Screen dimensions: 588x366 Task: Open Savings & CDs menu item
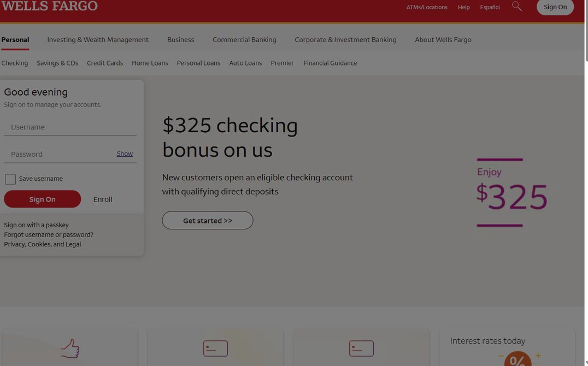57,63
